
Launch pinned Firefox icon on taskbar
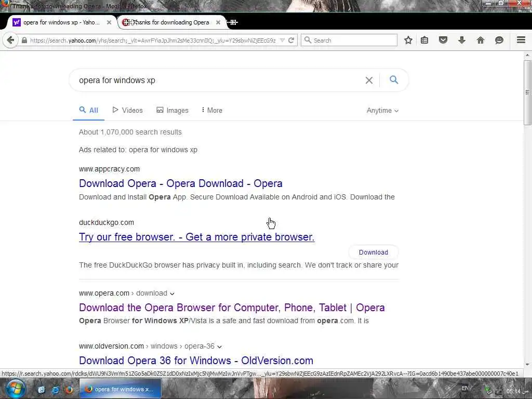coord(69,390)
